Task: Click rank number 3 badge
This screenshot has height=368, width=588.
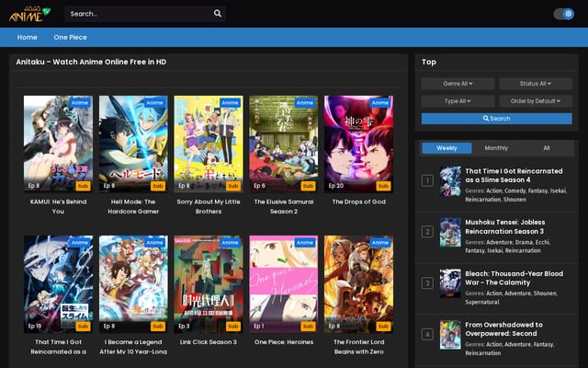Action: pyautogui.click(x=427, y=283)
